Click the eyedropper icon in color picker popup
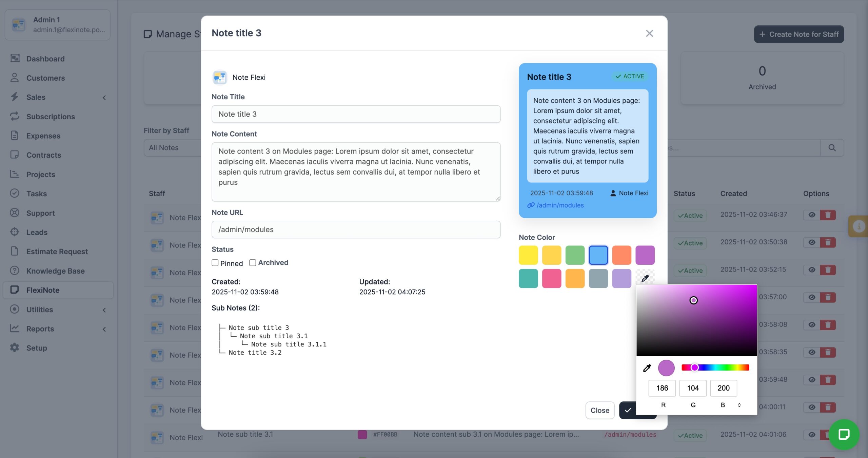 click(x=647, y=368)
